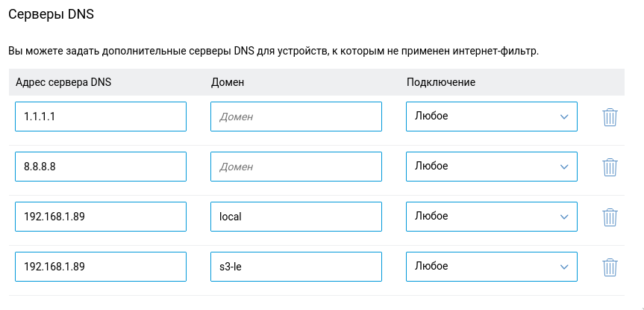Screen dimensions: 644x310
Task: Expand the connection dropdown in the s3-le row
Action: point(492,267)
